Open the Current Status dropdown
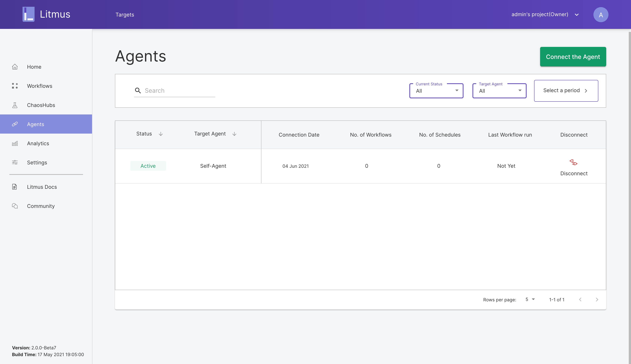This screenshot has width=631, height=364. click(436, 91)
